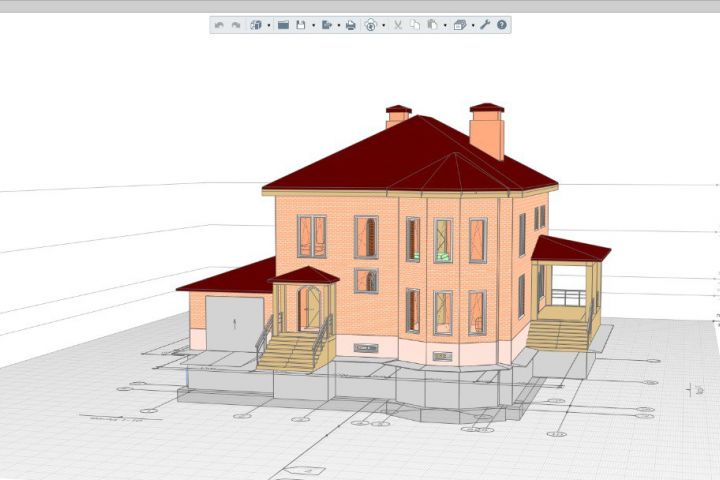
Task: Select the gray garage door in the model
Action: coord(235,323)
